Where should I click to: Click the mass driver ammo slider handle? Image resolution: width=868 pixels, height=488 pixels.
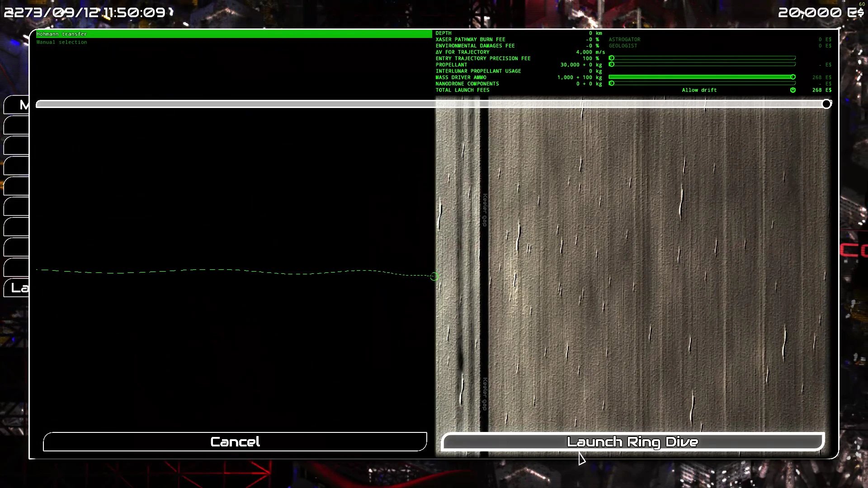(793, 77)
